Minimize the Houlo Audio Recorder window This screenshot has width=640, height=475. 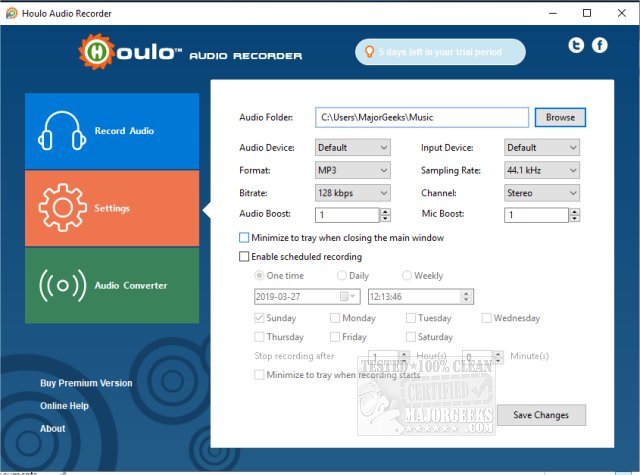pyautogui.click(x=553, y=13)
